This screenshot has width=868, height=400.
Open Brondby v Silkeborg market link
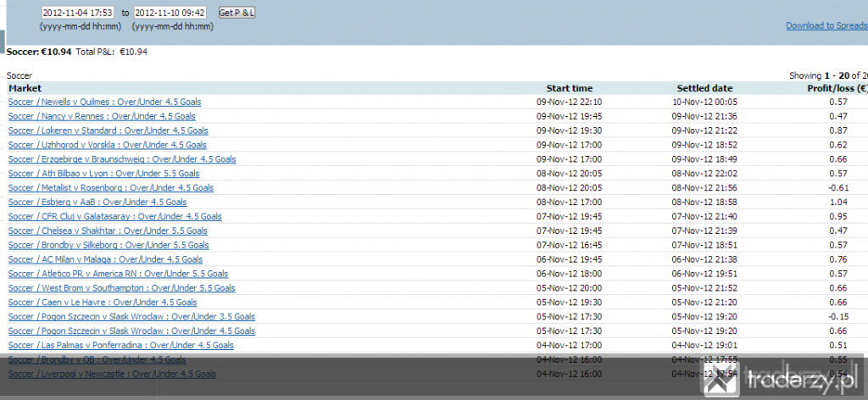click(108, 246)
